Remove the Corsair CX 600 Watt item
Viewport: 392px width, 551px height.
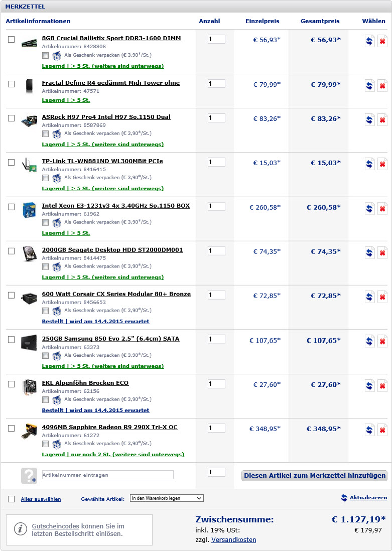382,297
